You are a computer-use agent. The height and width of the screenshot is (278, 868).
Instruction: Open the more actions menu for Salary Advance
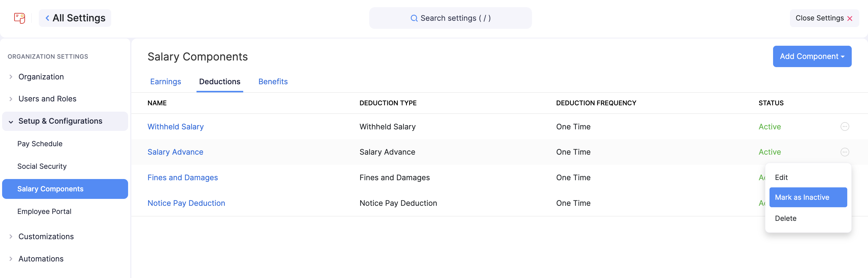pos(845,152)
